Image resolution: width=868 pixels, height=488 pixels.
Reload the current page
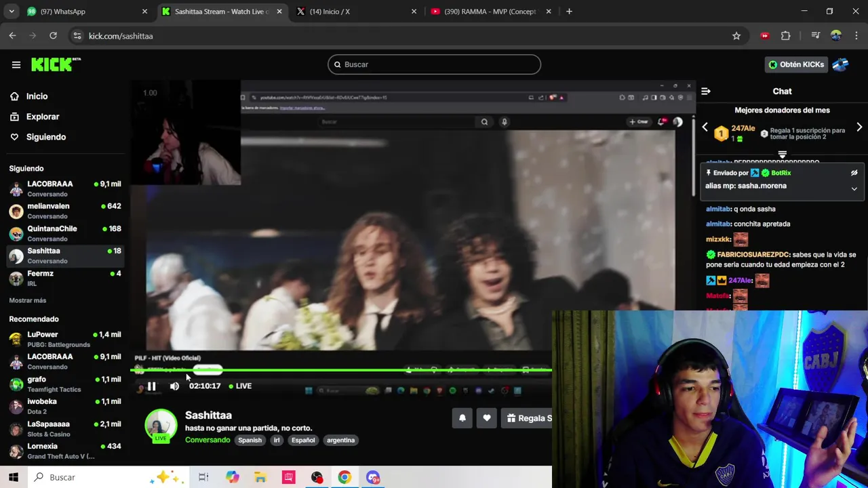click(x=53, y=36)
